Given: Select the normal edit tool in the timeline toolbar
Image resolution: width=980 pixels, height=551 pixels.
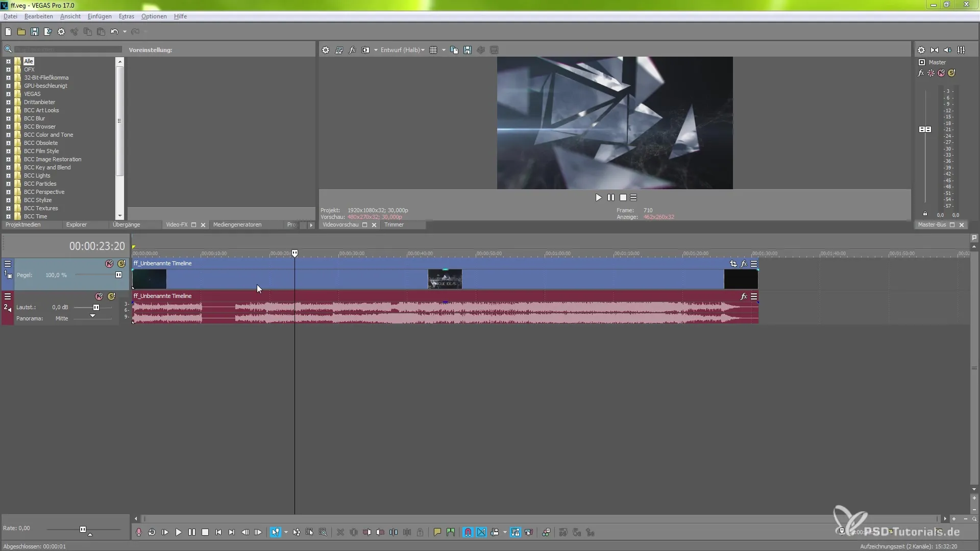Looking at the screenshot, I should pyautogui.click(x=276, y=532).
